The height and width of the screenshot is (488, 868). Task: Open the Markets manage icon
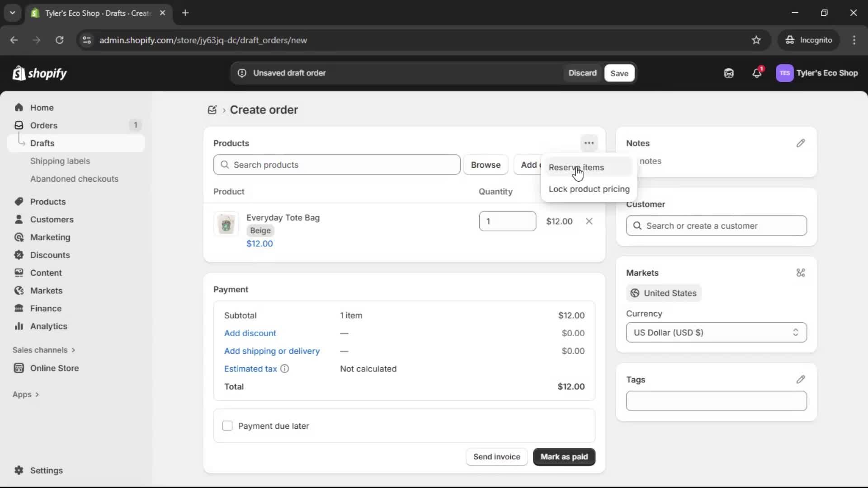(801, 273)
